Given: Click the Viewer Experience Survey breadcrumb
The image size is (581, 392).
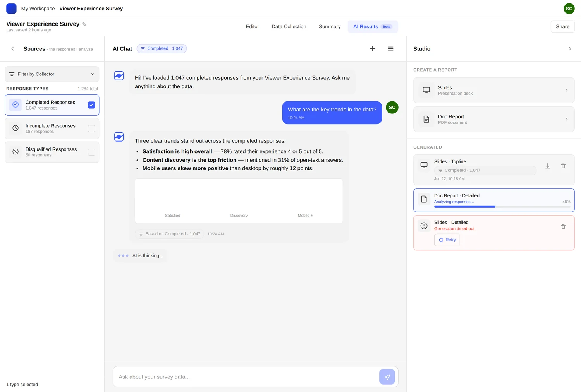Looking at the screenshot, I should [91, 9].
